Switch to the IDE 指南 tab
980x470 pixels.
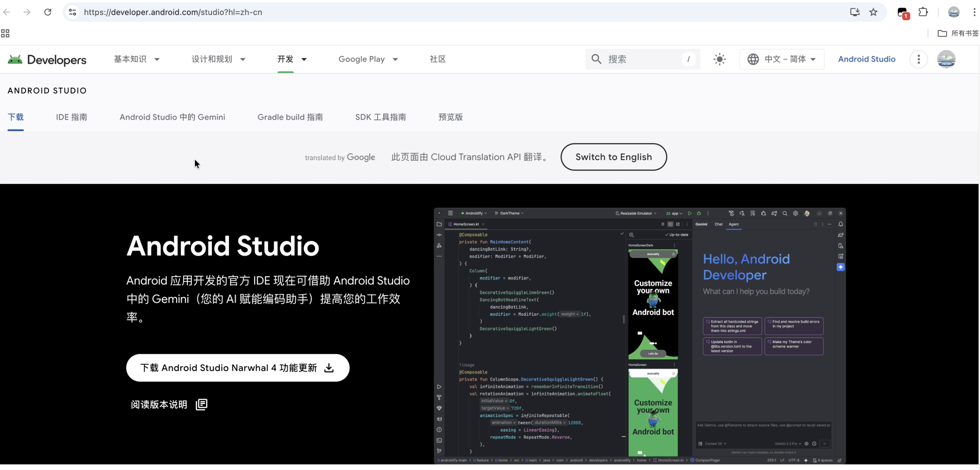click(72, 117)
